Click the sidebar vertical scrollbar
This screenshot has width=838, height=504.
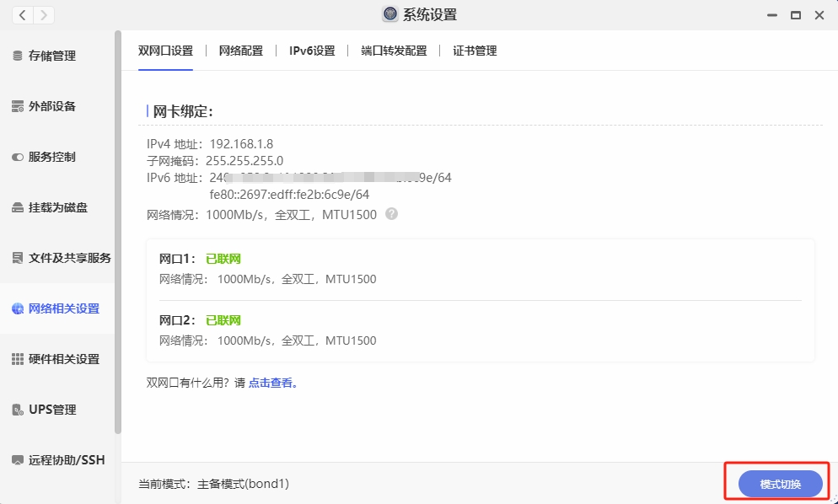pos(118,253)
